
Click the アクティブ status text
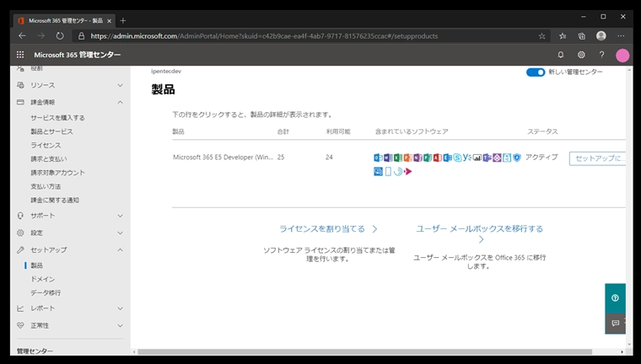(541, 158)
